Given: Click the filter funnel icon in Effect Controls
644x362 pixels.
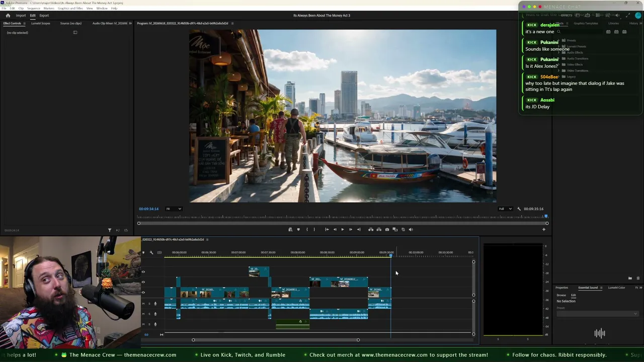Looking at the screenshot, I should tap(110, 230).
